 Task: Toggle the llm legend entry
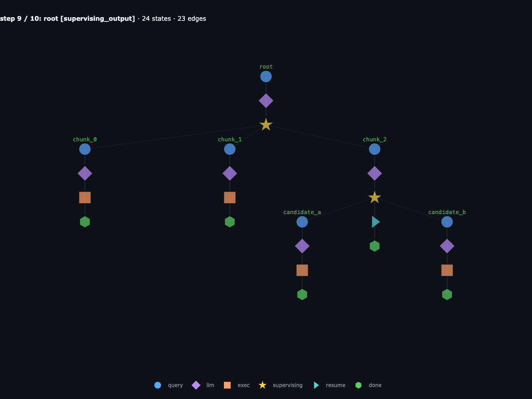[203, 385]
